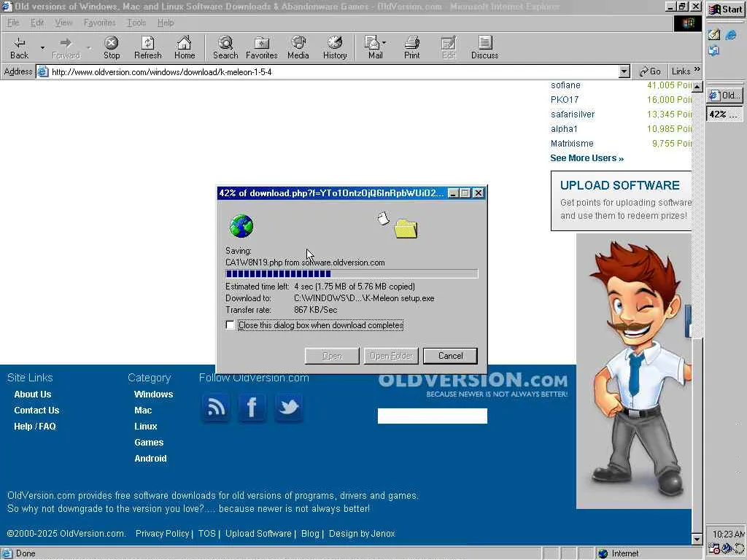Go Back in Internet Explorer toolbar

coord(19,47)
